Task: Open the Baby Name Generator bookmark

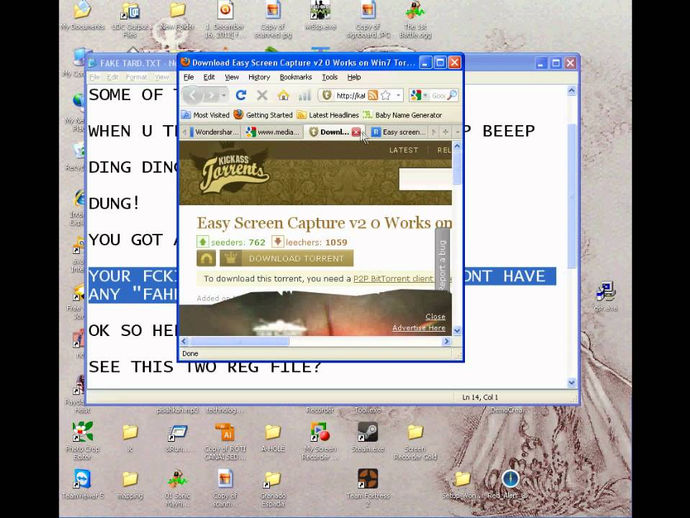Action: click(x=402, y=115)
